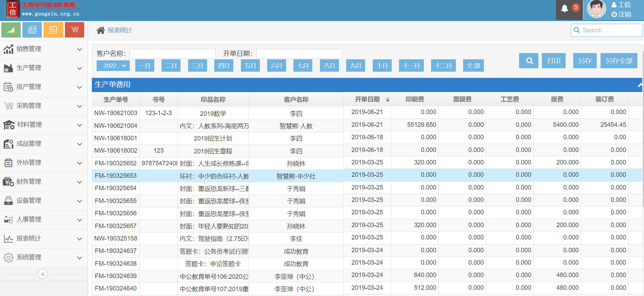Open the notification bell with badge
This screenshot has height=296, width=644.
(565, 9)
